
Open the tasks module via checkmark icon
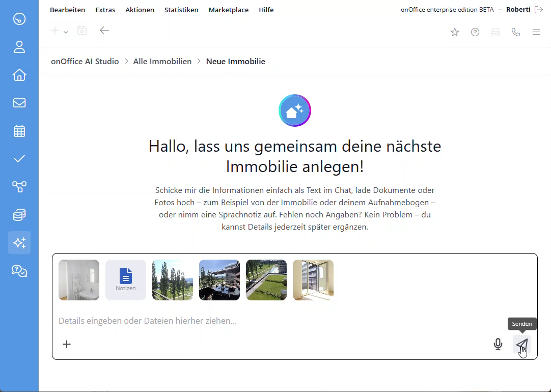[19, 159]
